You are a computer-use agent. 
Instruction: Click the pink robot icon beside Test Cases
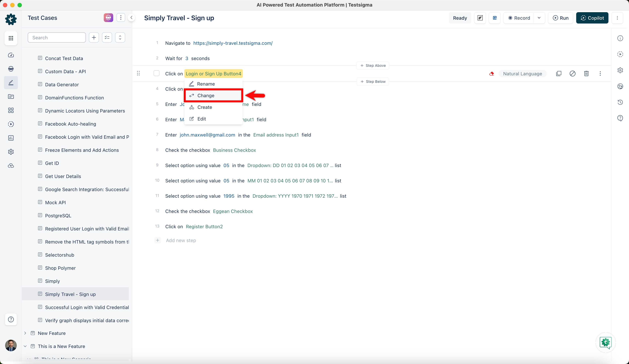pyautogui.click(x=108, y=18)
